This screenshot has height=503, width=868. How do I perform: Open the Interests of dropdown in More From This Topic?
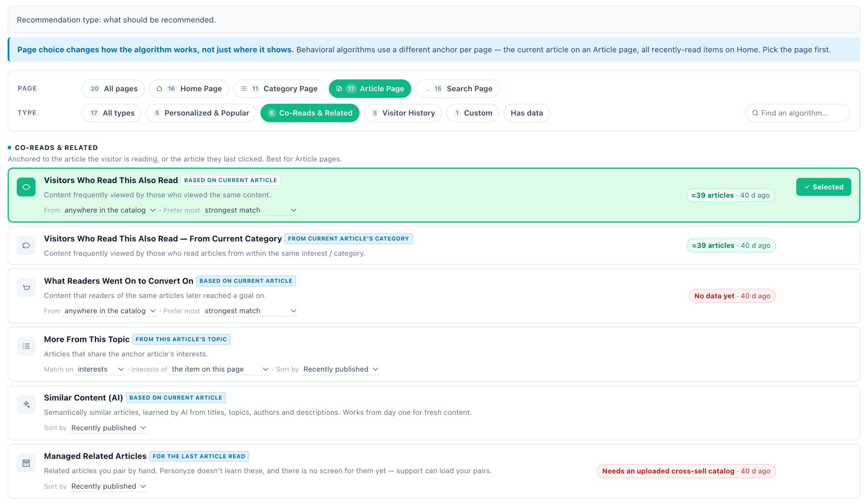pyautogui.click(x=219, y=369)
